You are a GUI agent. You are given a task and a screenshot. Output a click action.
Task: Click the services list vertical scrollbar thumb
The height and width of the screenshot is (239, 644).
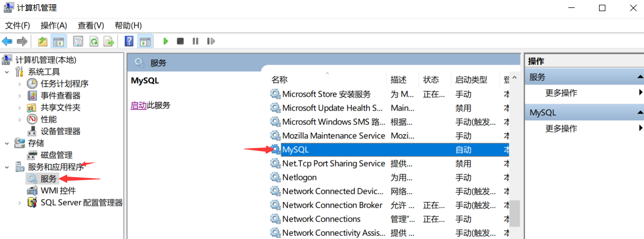(x=515, y=213)
